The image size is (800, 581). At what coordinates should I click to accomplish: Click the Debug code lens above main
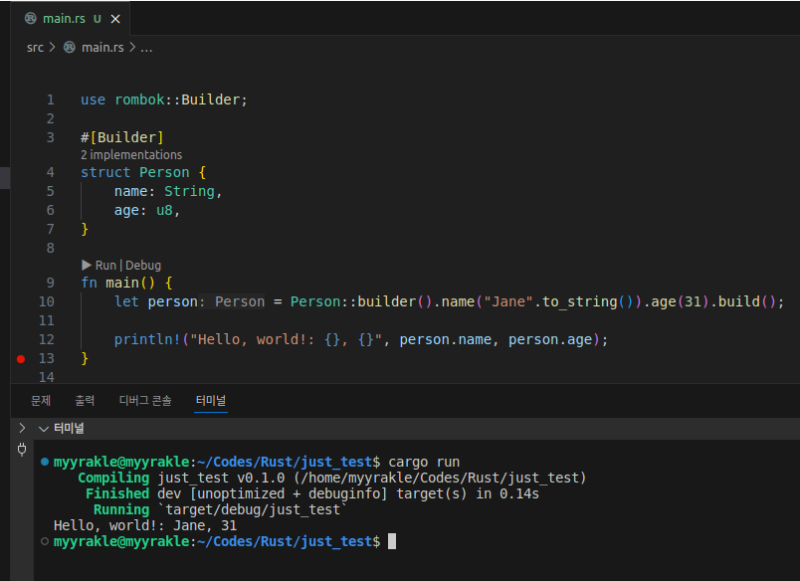(143, 265)
